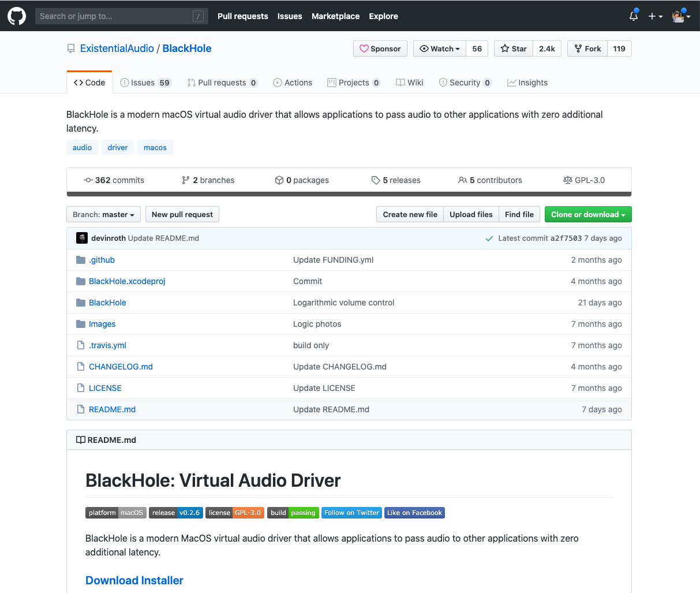The height and width of the screenshot is (593, 700).
Task: Switch to the Actions tab
Action: coord(293,83)
